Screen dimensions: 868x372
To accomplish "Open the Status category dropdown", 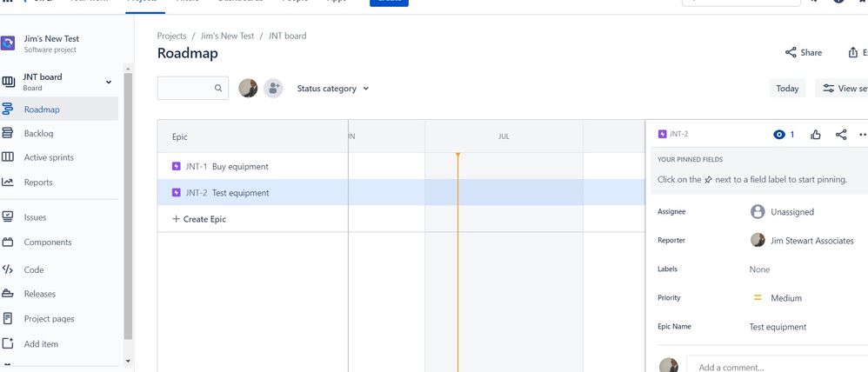I will coord(333,89).
